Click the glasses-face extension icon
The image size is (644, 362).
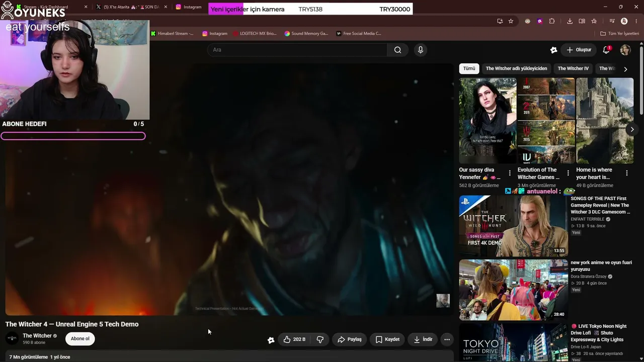[527, 21]
